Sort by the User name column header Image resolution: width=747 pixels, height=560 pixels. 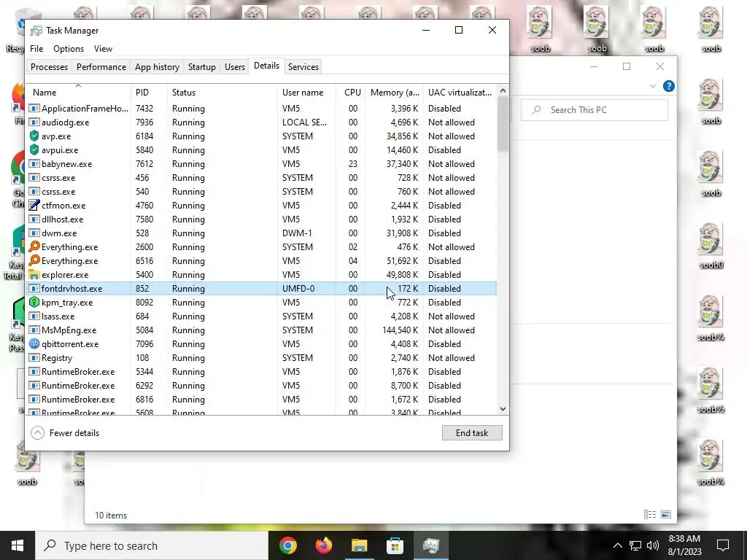pyautogui.click(x=306, y=93)
